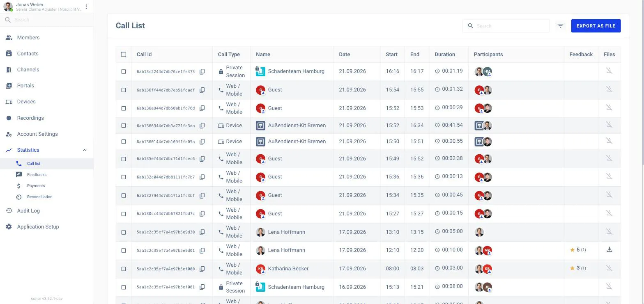Copy call ID 5aa1c2c35ef7a4e97b5ef000
The width and height of the screenshot is (644, 304).
point(202,269)
